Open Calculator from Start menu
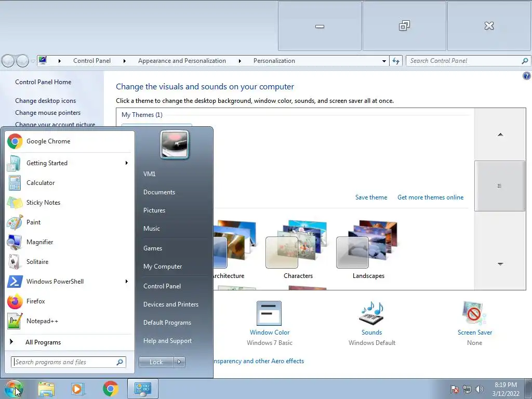Screen dimensions: 532x399 point(70,183)
